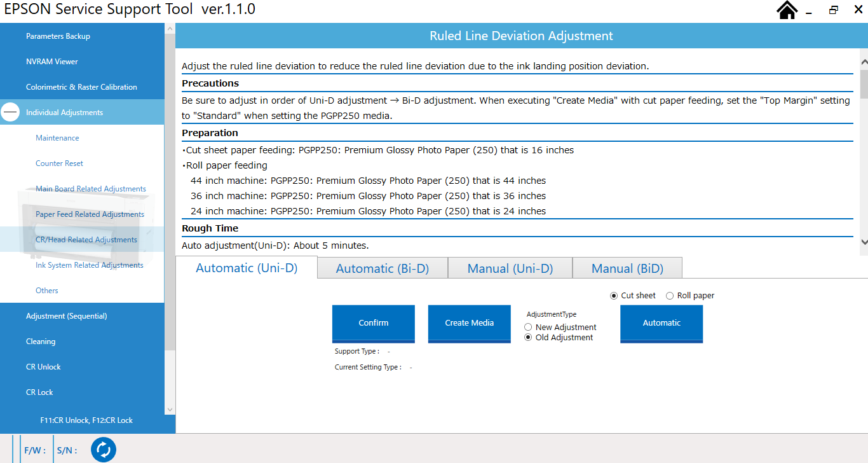Viewport: 868px width, 463px height.
Task: Click the Create Media button
Action: [x=470, y=324]
